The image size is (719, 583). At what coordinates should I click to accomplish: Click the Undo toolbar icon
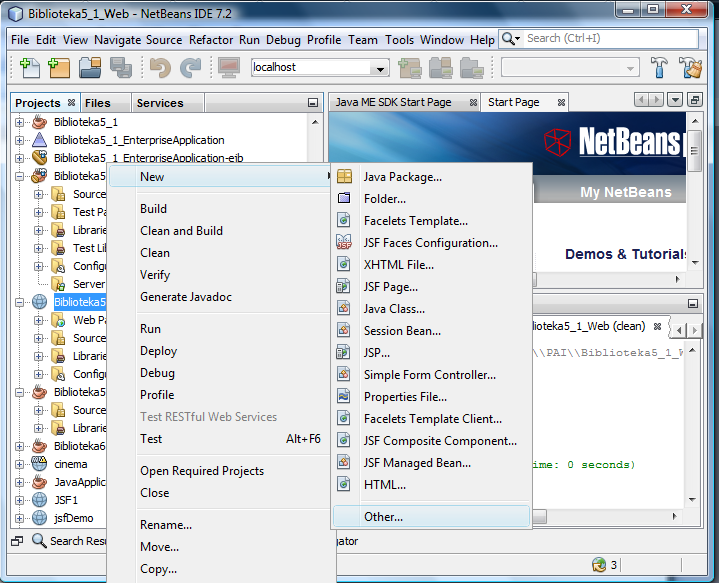click(x=160, y=68)
